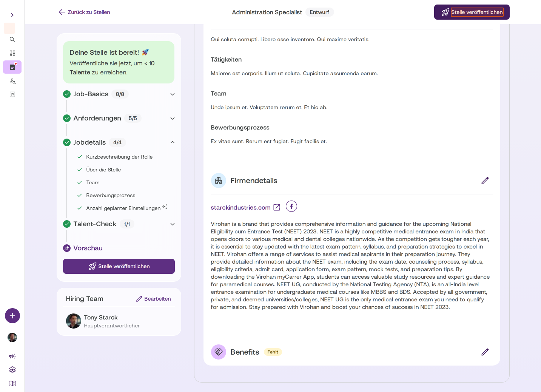
Task: Select Kurzbeschreibung der Rolle step
Action: pos(119,157)
